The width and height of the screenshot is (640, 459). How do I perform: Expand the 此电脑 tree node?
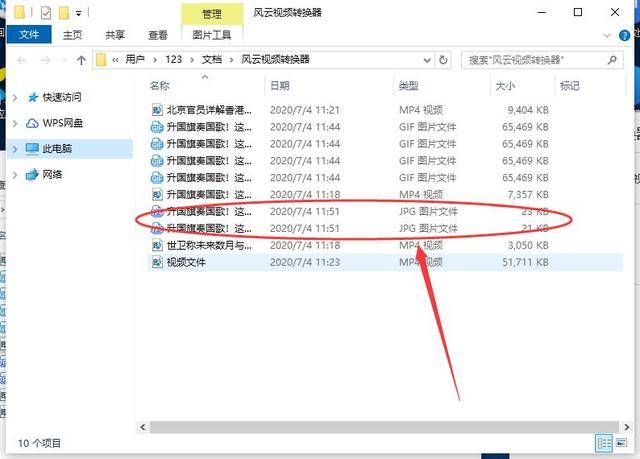15,149
